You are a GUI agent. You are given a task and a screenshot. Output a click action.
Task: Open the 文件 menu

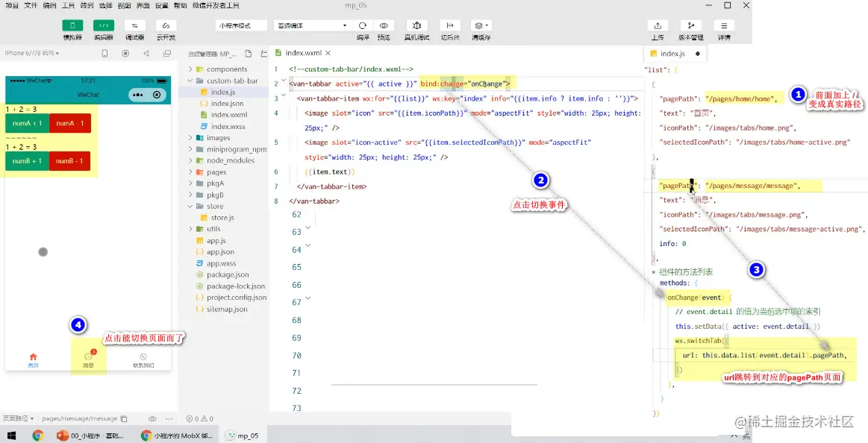point(31,5)
